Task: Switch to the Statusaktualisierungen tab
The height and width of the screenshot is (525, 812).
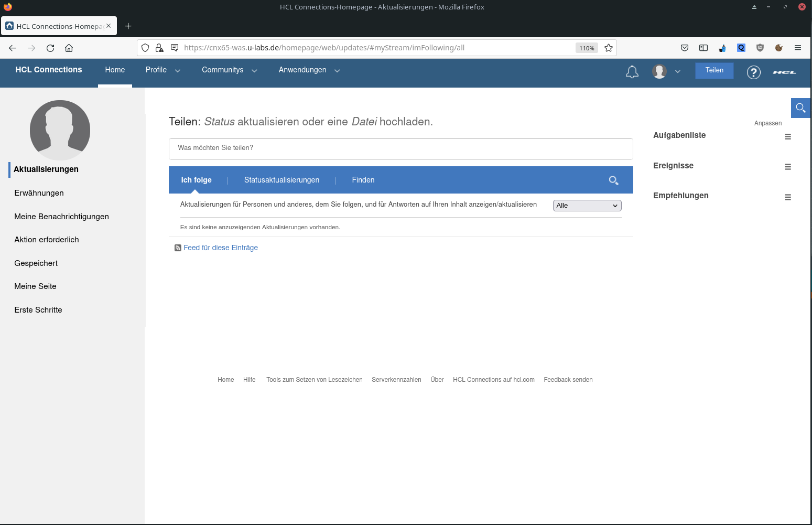Action: pos(282,180)
